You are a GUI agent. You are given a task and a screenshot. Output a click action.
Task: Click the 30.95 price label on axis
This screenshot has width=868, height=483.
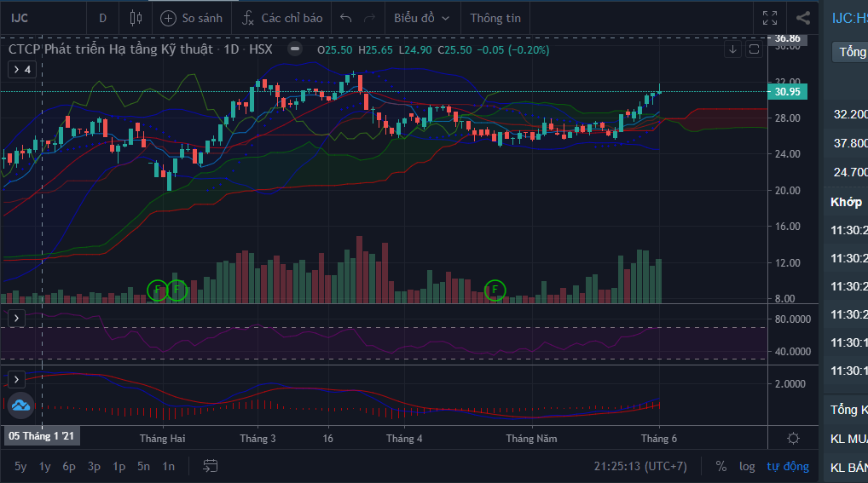[787, 91]
